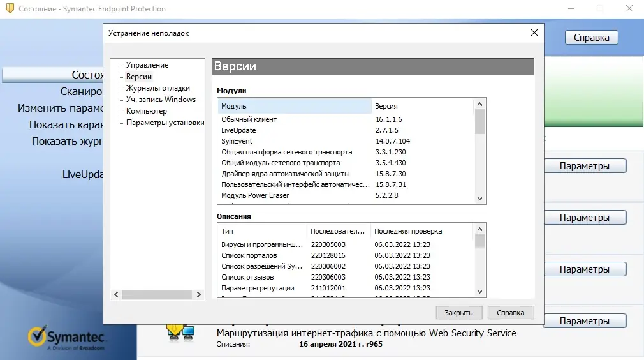Click version value 16.1.1.6
The height and width of the screenshot is (360, 644).
388,119
